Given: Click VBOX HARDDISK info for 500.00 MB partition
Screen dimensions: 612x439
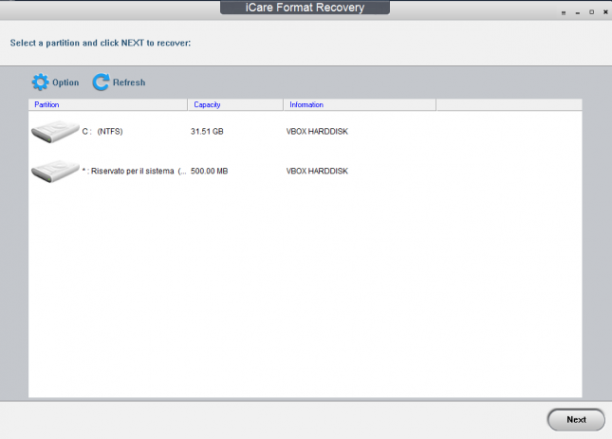Looking at the screenshot, I should tap(317, 171).
